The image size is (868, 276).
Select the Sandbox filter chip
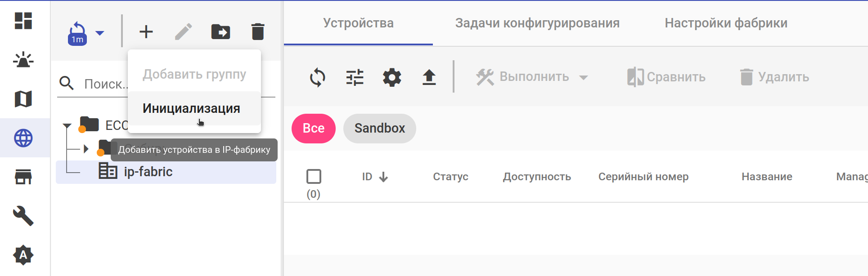(x=379, y=129)
